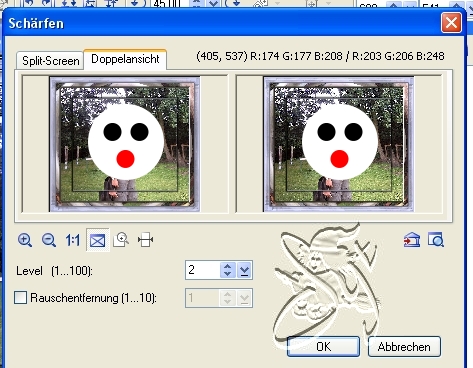
Task: Select the Doppelansicht tab
Action: [x=125, y=59]
